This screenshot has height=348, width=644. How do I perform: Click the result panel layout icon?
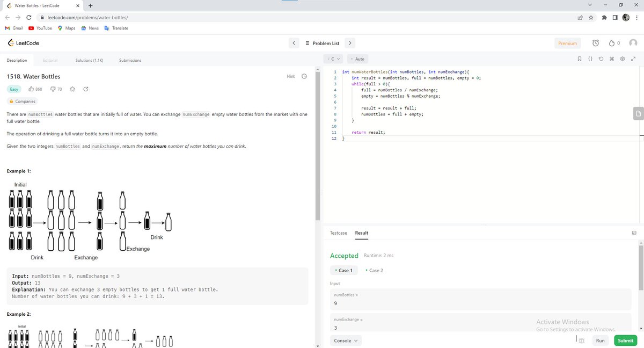pos(634,233)
